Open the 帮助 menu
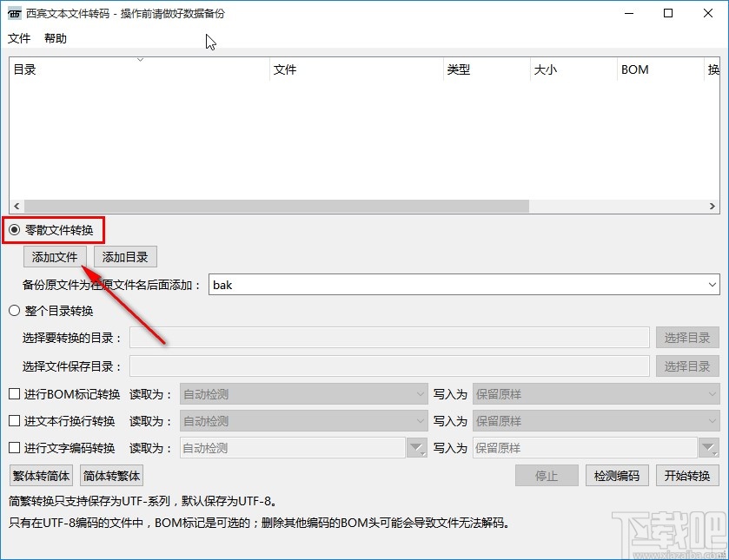Image resolution: width=729 pixels, height=560 pixels. pos(54,38)
